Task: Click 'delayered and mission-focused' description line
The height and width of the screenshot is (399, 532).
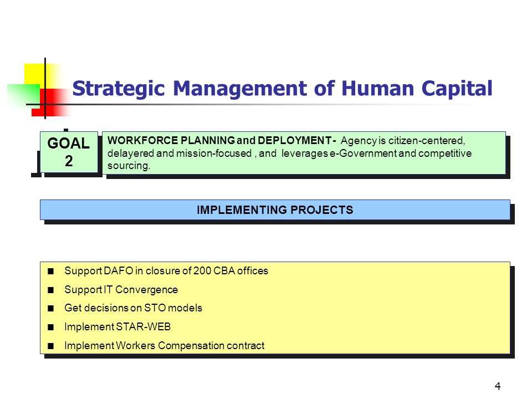Action: tap(289, 154)
